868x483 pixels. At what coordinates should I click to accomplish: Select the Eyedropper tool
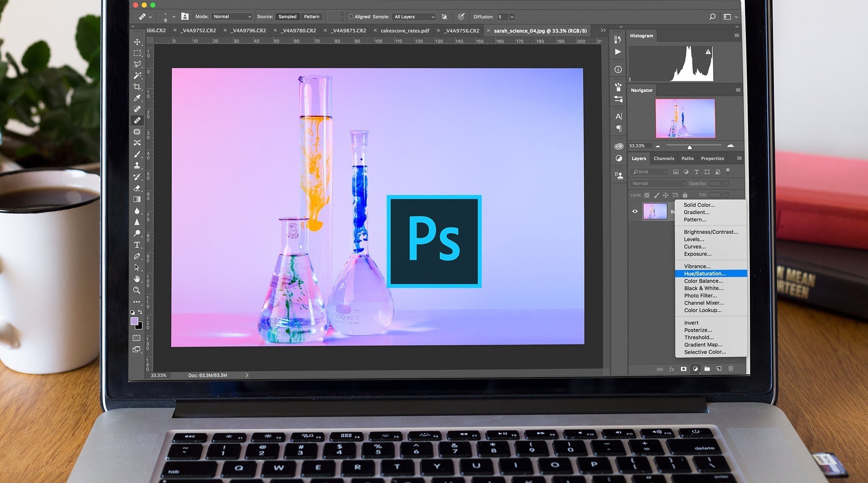pyautogui.click(x=137, y=98)
